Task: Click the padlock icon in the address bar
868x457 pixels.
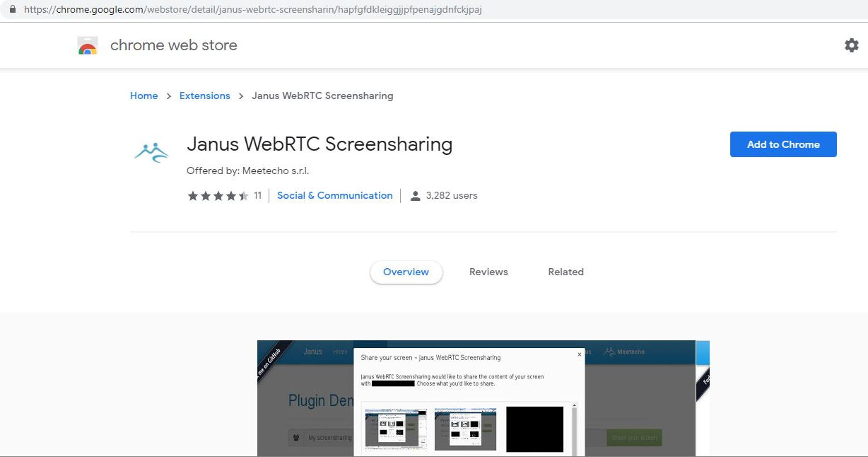Action: [15, 9]
